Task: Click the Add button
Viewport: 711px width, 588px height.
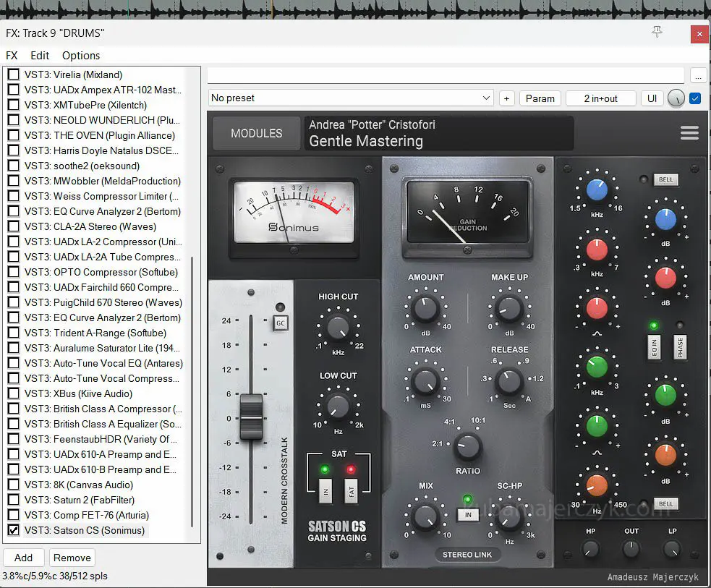Action: pyautogui.click(x=23, y=558)
